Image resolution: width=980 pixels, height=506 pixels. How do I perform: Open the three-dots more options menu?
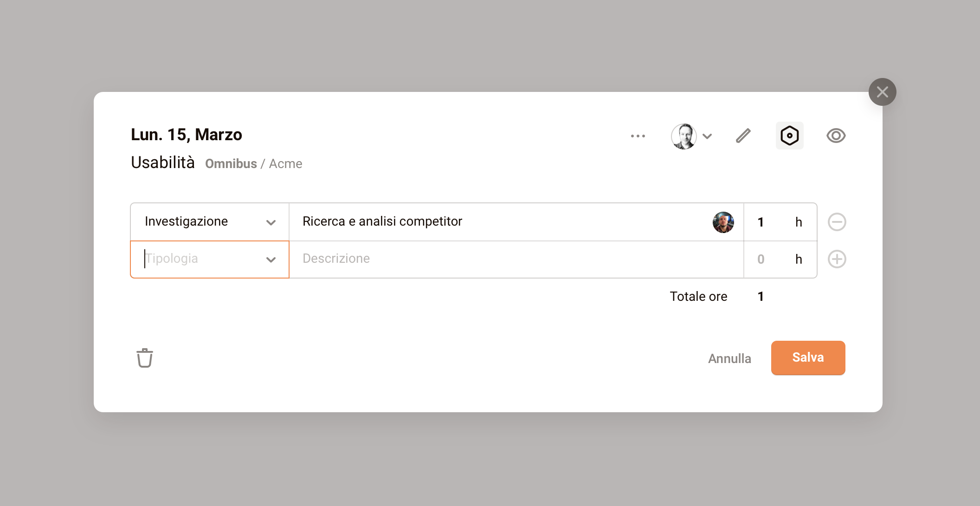click(x=638, y=136)
